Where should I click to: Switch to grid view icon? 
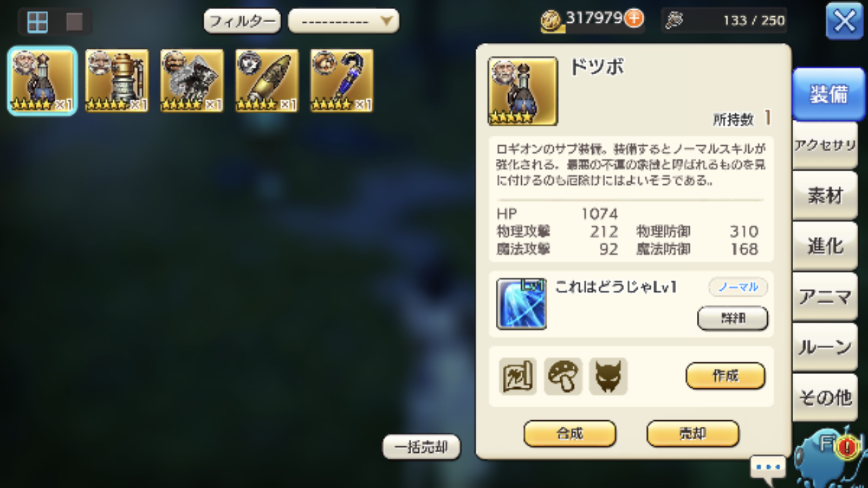pyautogui.click(x=38, y=22)
